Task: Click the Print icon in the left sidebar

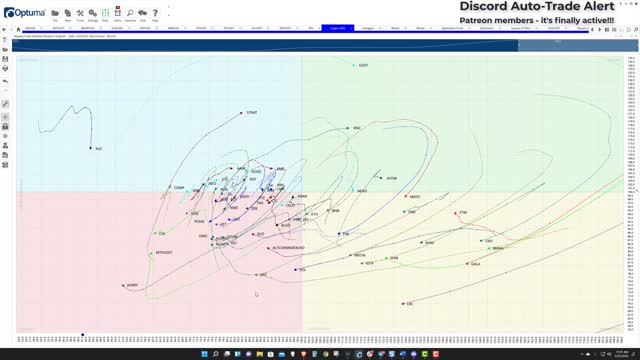Action: point(5,69)
